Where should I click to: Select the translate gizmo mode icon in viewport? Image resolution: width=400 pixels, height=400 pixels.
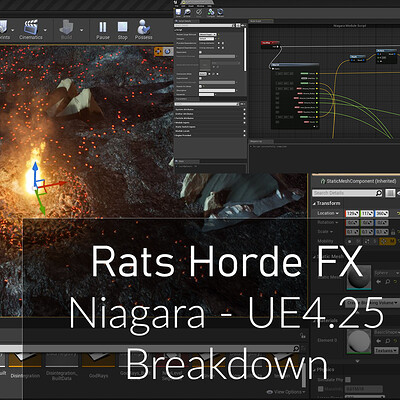point(158,51)
